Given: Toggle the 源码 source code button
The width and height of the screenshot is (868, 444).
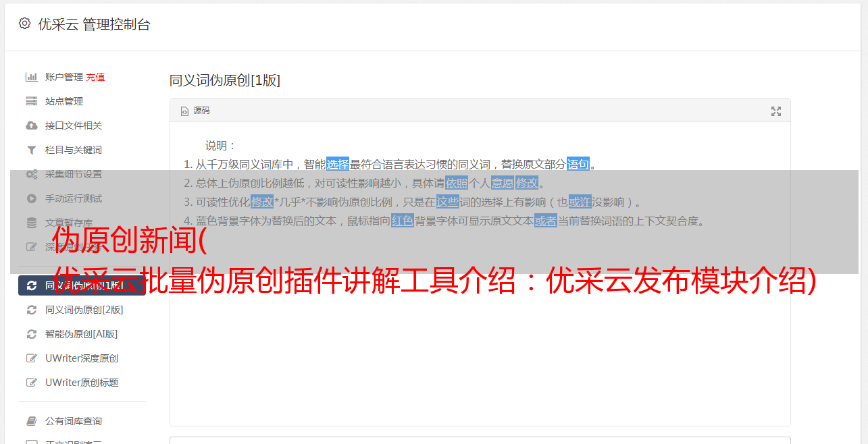Looking at the screenshot, I should [x=195, y=111].
